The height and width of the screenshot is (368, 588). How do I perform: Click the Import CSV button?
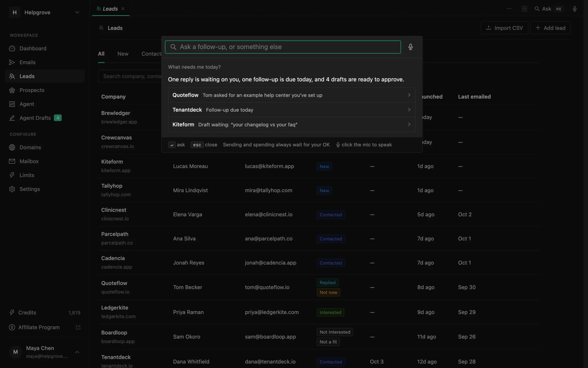pos(504,28)
